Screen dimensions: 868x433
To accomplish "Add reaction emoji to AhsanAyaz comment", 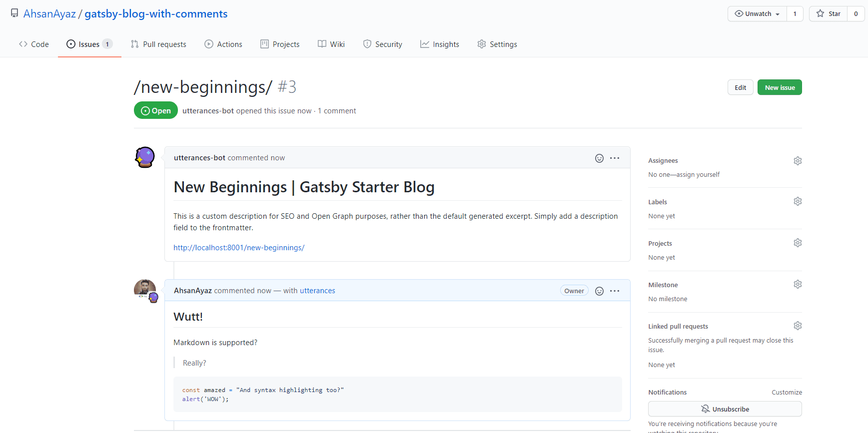I will coord(599,291).
